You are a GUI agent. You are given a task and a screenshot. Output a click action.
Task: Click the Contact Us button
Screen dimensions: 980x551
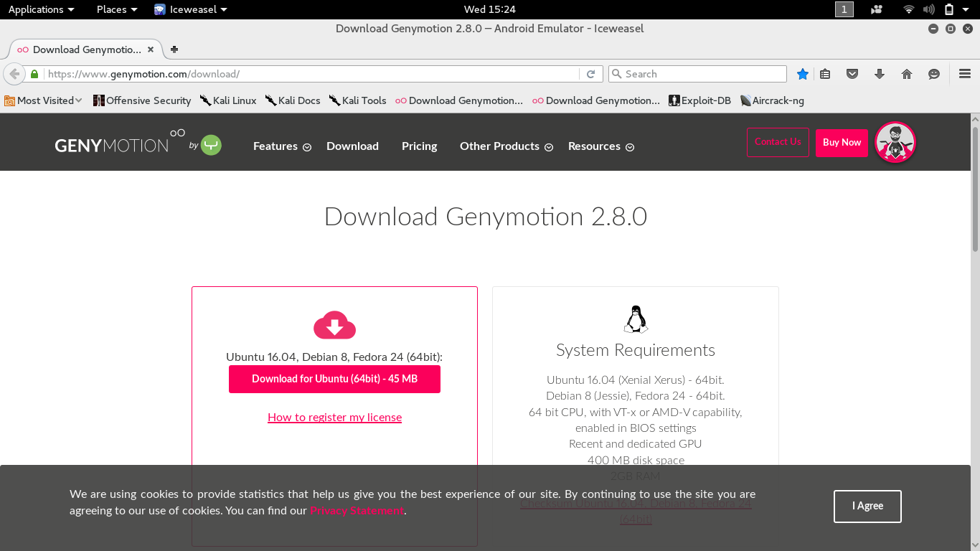[778, 142]
